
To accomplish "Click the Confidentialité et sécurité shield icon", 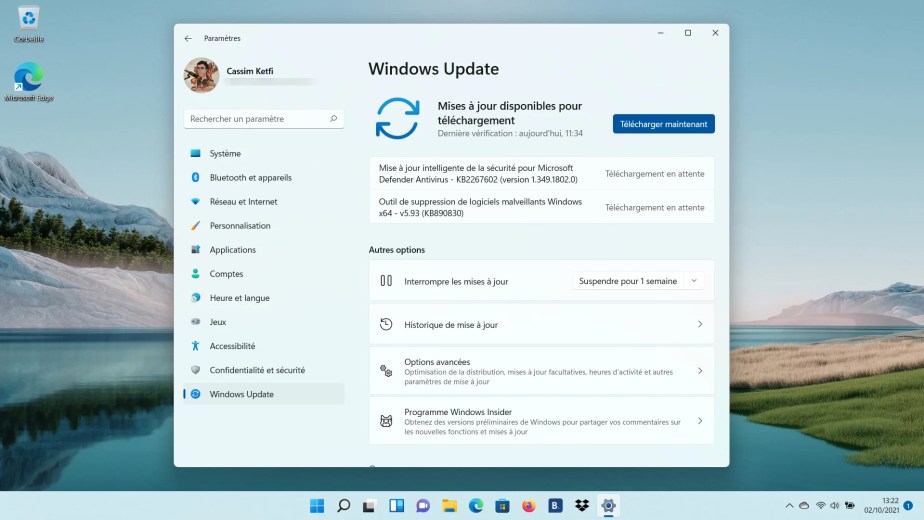I will [196, 370].
